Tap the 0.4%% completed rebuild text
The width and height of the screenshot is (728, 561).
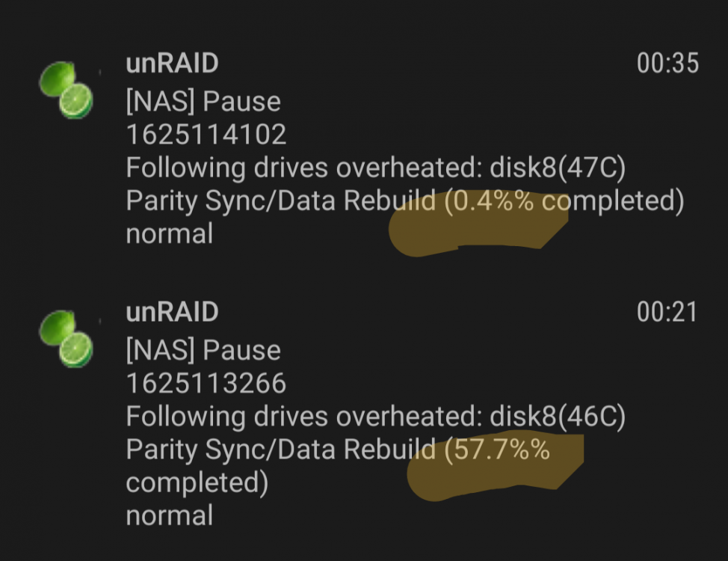[x=564, y=200]
